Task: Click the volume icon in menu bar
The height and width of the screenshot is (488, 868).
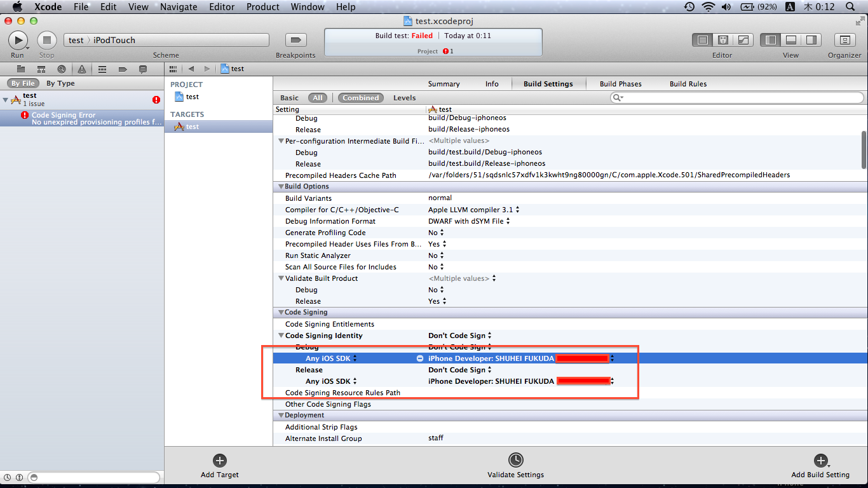Action: coord(726,7)
